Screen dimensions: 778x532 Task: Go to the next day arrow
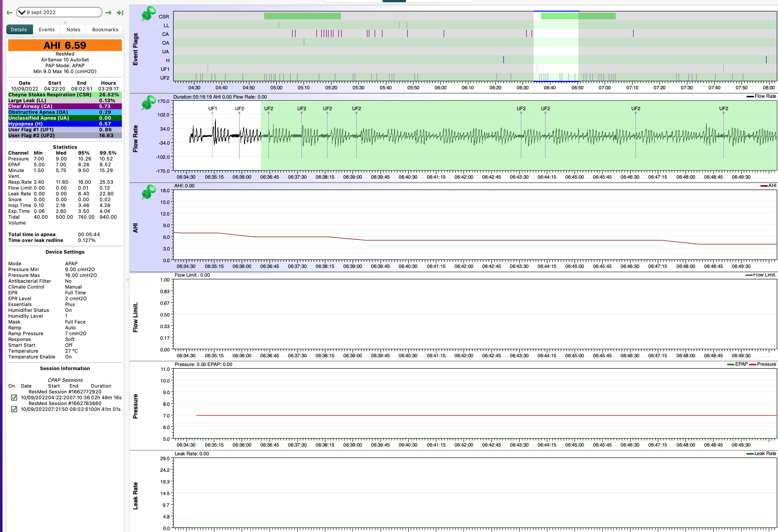(x=108, y=13)
